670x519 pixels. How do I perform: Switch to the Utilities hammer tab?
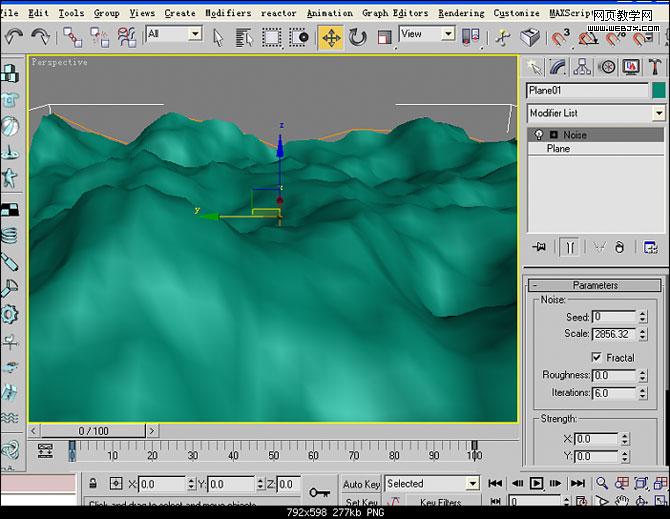pyautogui.click(x=655, y=67)
